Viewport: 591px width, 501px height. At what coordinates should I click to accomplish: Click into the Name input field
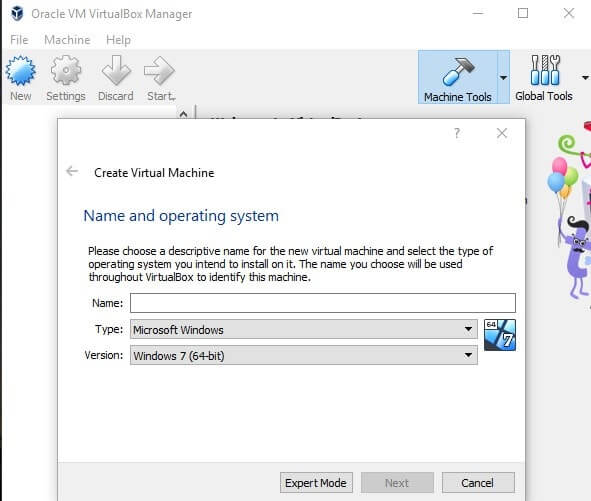coord(323,303)
